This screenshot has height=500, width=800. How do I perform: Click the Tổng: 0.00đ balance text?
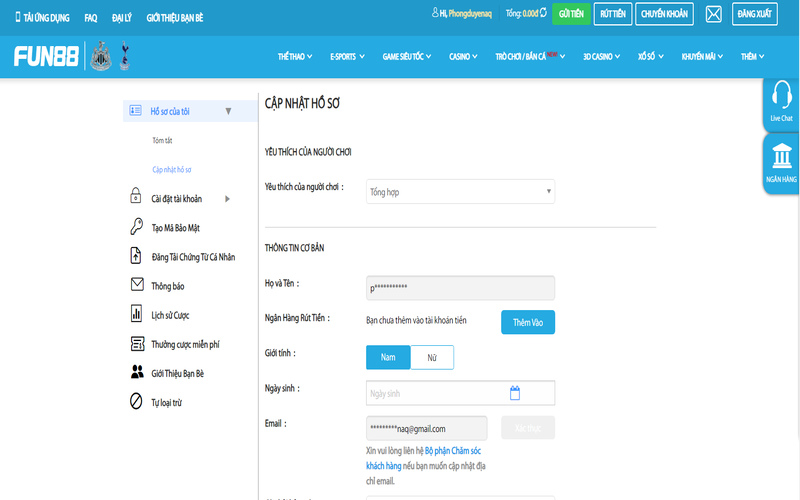[x=521, y=13]
